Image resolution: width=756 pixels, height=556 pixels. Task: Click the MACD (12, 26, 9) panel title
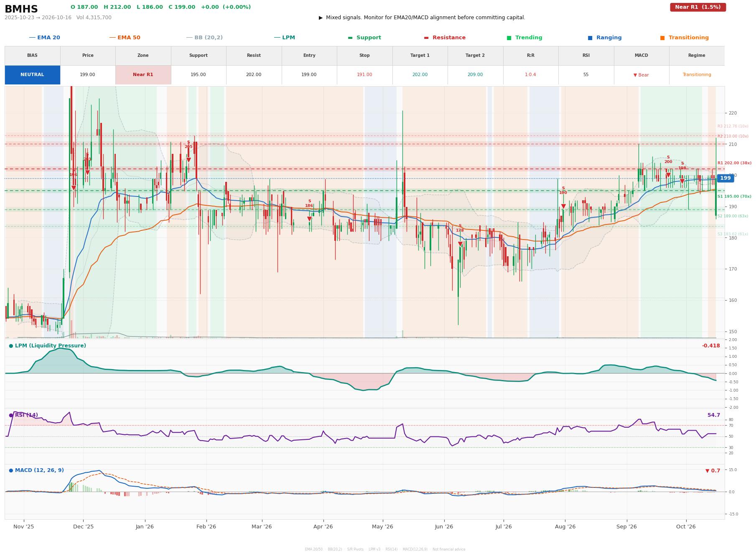click(36, 470)
